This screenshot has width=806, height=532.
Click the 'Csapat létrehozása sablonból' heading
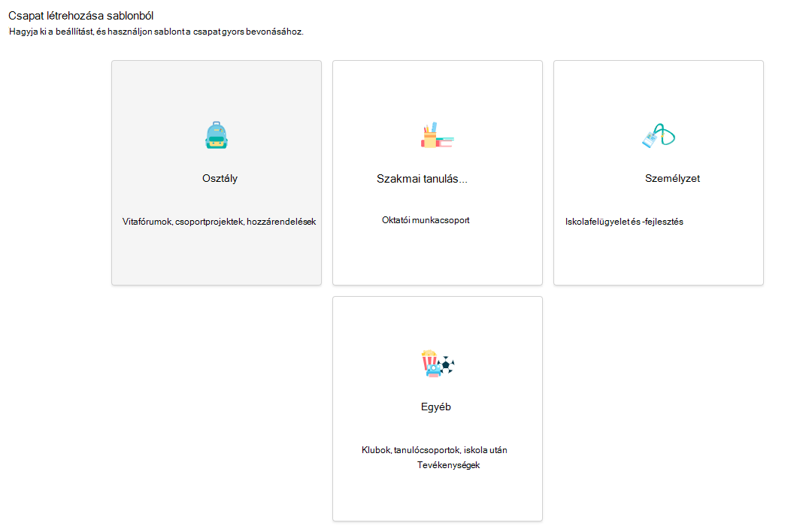[x=80, y=16]
